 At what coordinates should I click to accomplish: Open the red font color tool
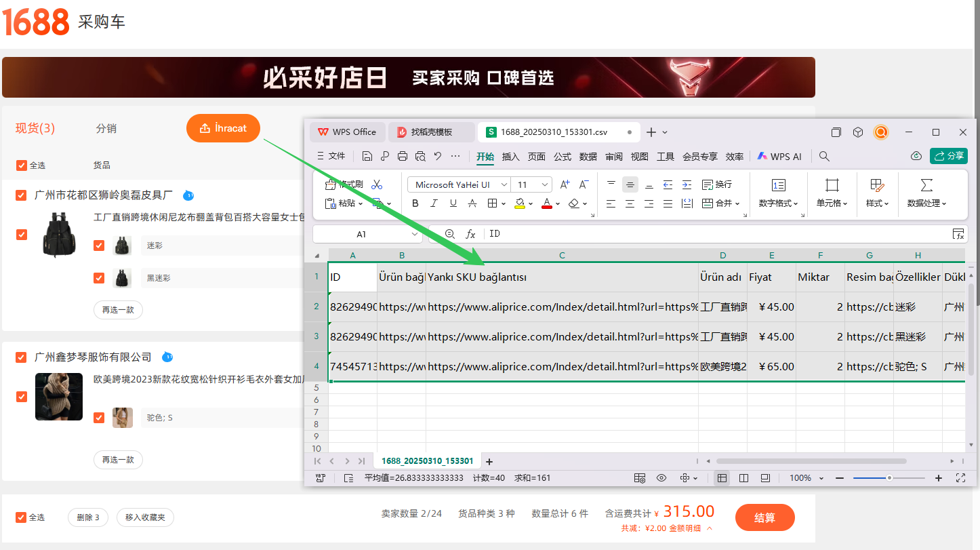pos(547,203)
